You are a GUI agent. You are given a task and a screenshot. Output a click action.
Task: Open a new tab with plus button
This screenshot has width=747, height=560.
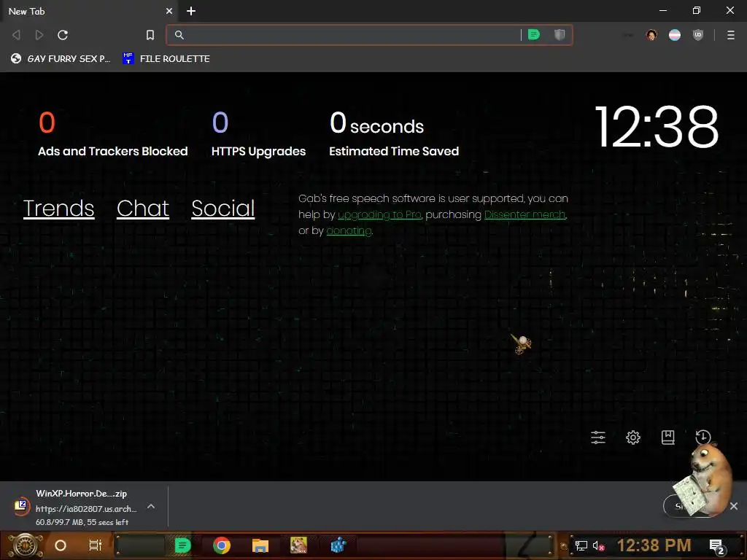(191, 11)
